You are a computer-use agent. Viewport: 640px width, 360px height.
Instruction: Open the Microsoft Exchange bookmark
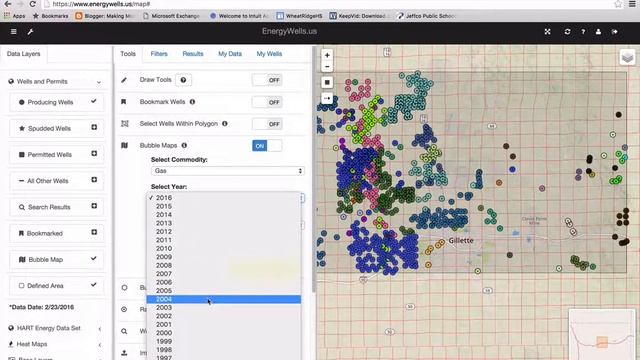[x=172, y=16]
